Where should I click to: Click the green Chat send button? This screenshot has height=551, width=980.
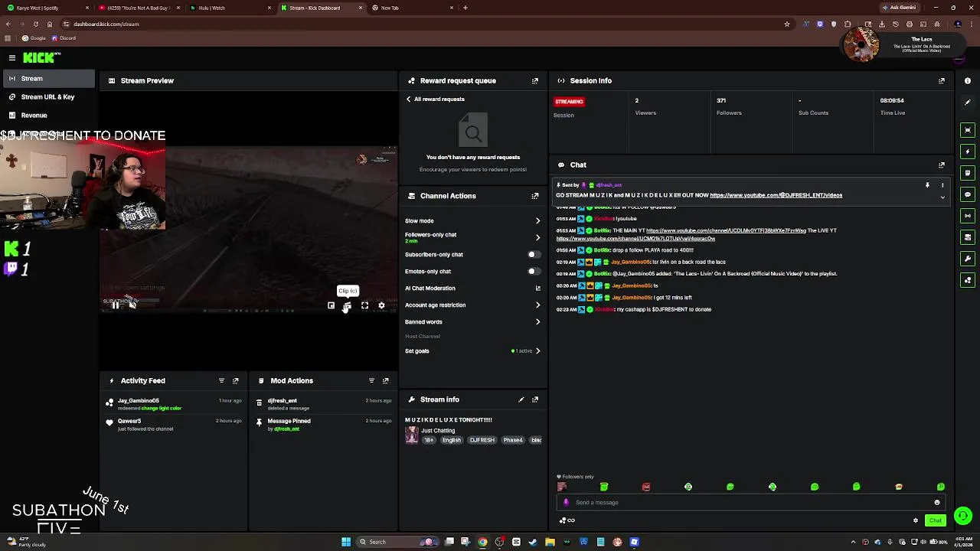(936, 520)
